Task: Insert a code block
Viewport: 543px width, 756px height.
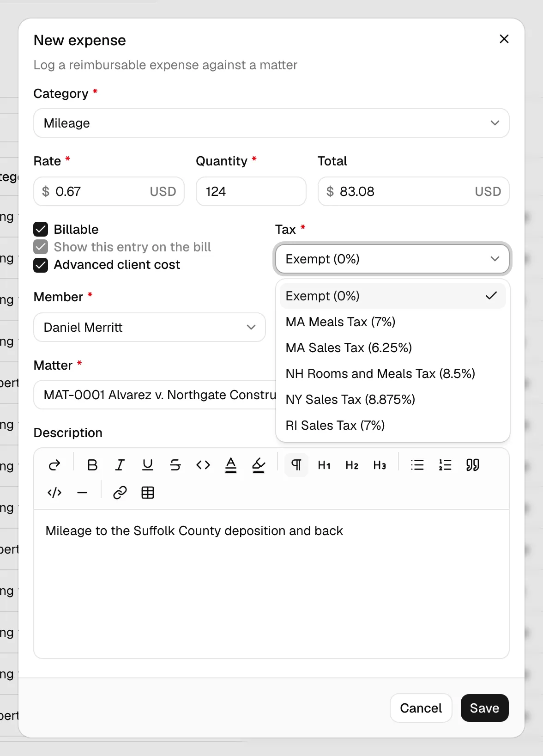Action: pos(54,493)
